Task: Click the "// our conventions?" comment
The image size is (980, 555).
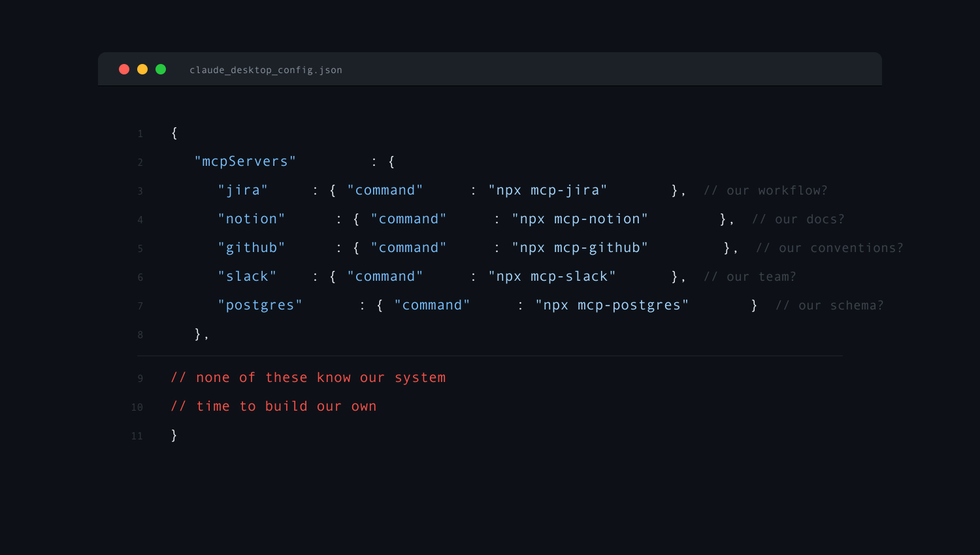Action: pos(830,248)
